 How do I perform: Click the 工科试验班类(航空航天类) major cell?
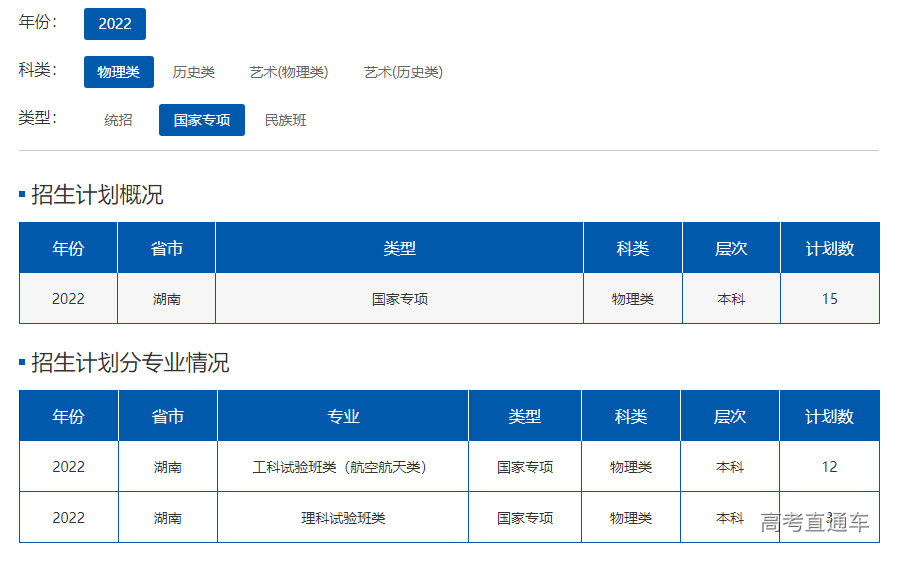(342, 467)
